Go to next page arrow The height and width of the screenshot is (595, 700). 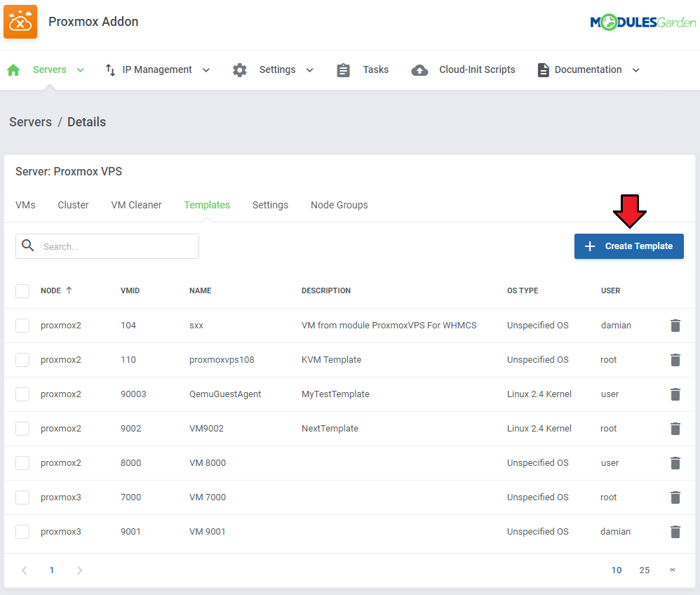click(79, 570)
